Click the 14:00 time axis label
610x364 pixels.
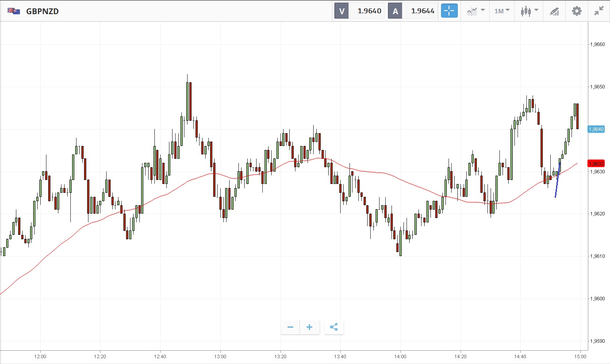pyautogui.click(x=400, y=356)
